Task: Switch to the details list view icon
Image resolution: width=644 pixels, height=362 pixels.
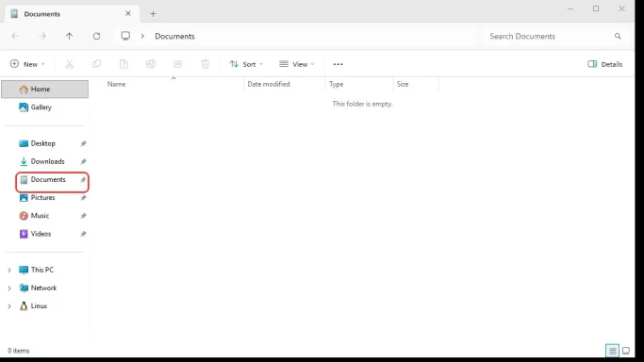Action: point(612,351)
